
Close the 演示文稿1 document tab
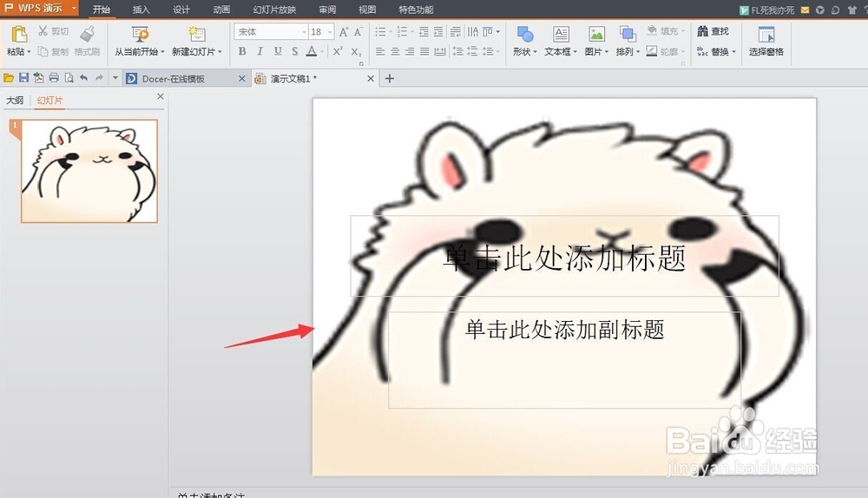371,79
